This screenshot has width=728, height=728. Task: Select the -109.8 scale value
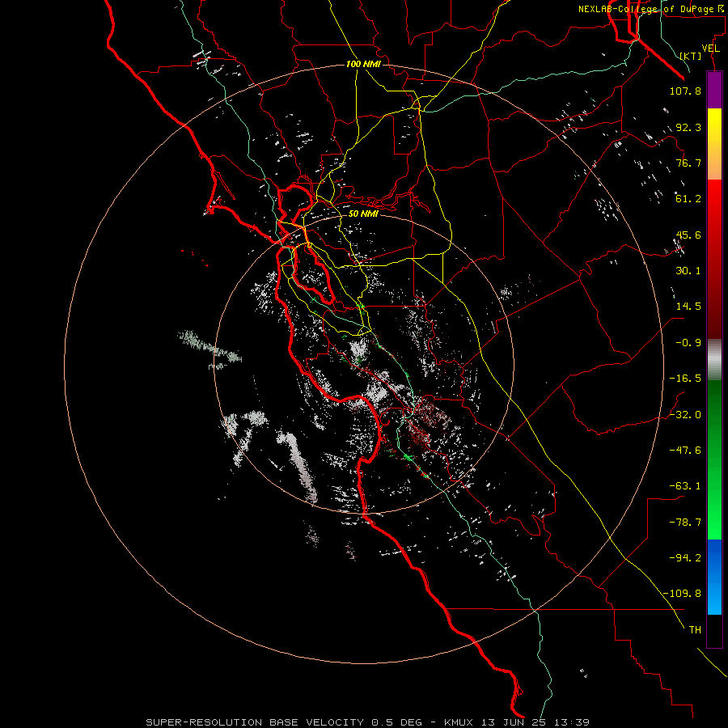pos(682,594)
